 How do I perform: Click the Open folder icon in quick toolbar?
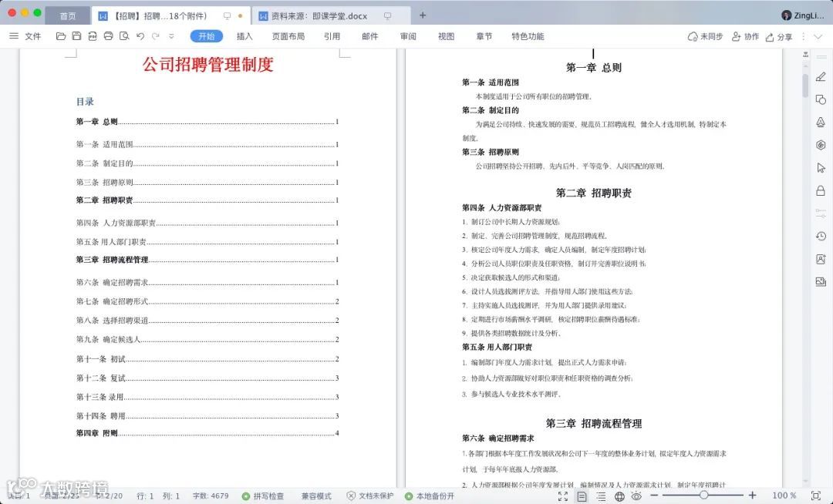(61, 36)
